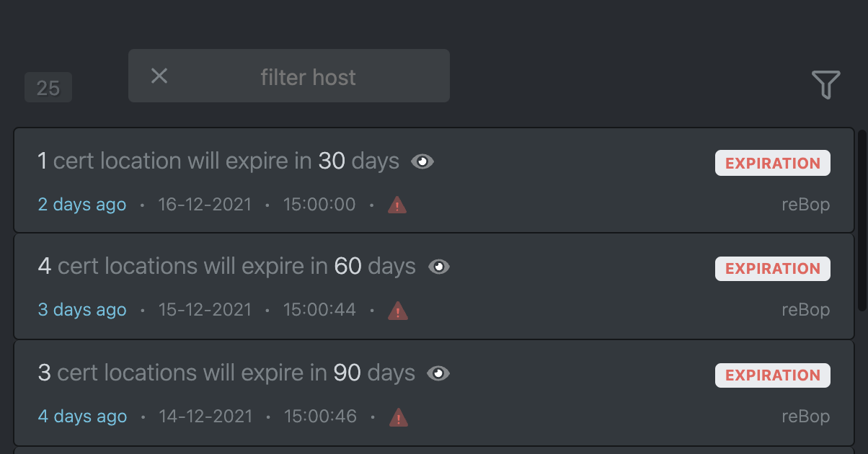Open the results count showing 25
The image size is (868, 454).
tap(48, 87)
